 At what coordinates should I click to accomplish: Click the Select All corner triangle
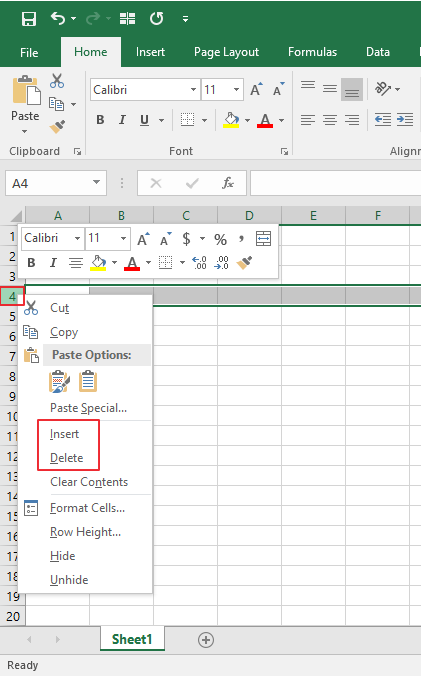tap(16, 215)
